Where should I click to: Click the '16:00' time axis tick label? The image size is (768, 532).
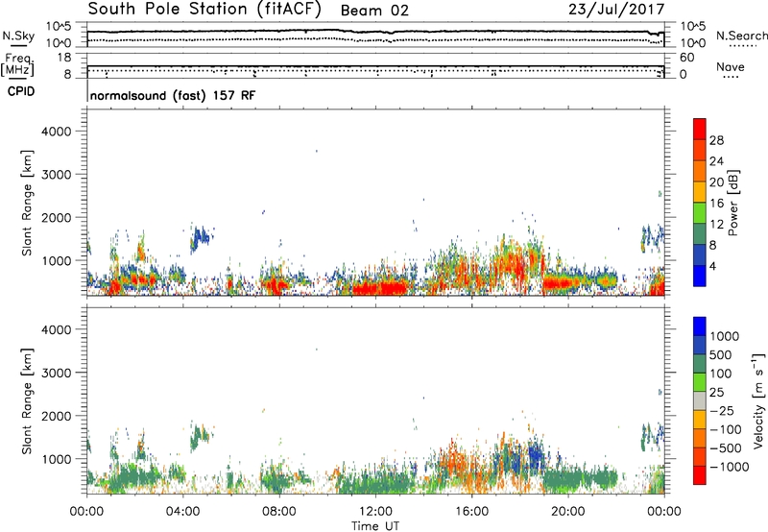471,512
